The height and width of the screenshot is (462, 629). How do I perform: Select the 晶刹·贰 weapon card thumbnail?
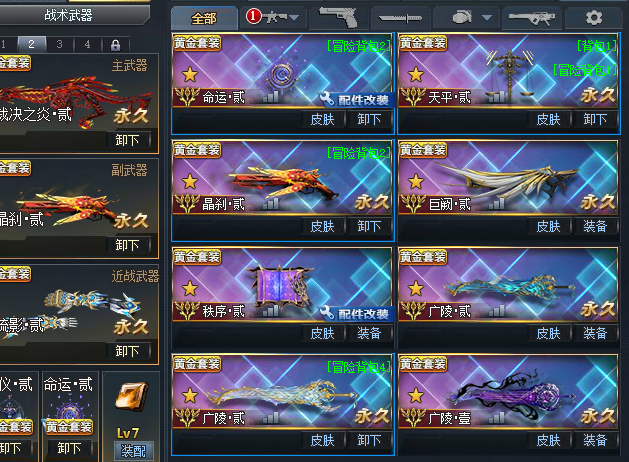283,182
